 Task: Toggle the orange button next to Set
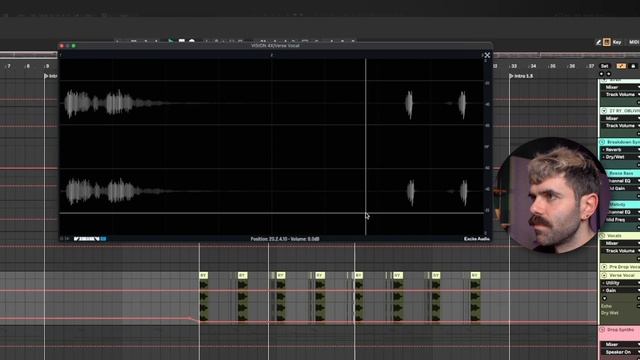pos(621,66)
